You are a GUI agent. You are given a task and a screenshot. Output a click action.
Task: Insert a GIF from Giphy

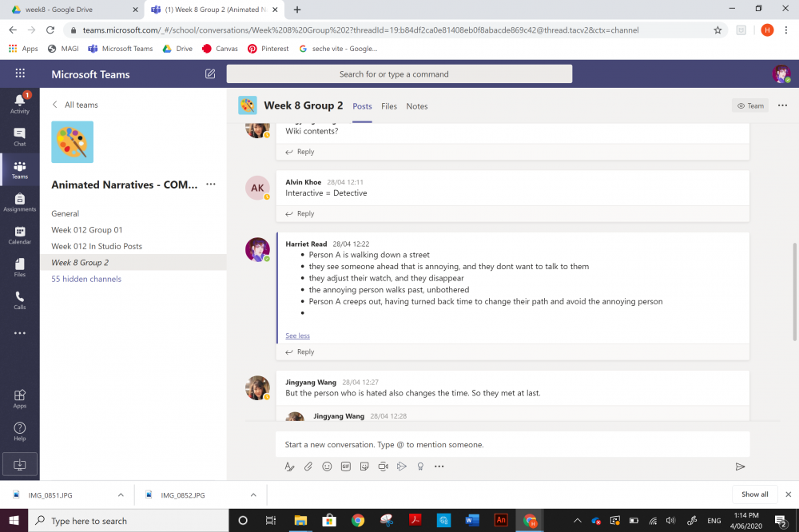click(345, 466)
